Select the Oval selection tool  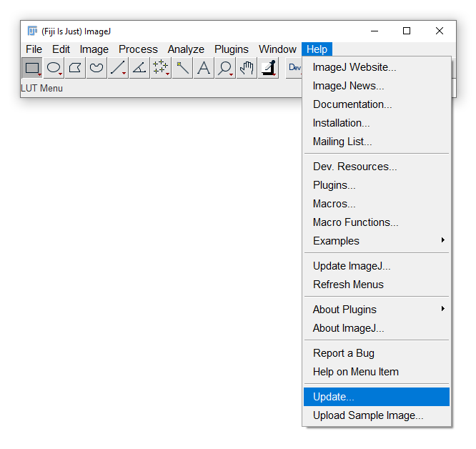coord(54,68)
